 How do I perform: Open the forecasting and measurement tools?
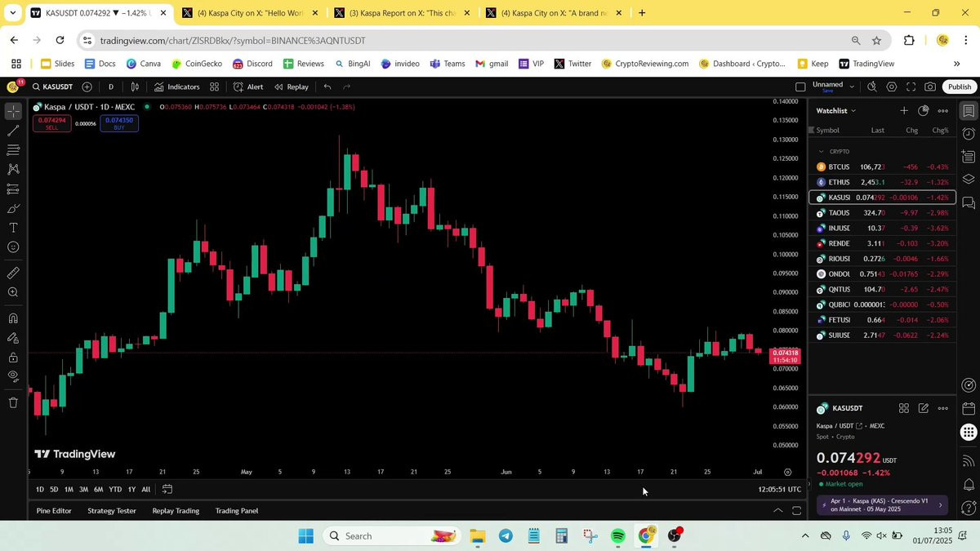coord(13,189)
